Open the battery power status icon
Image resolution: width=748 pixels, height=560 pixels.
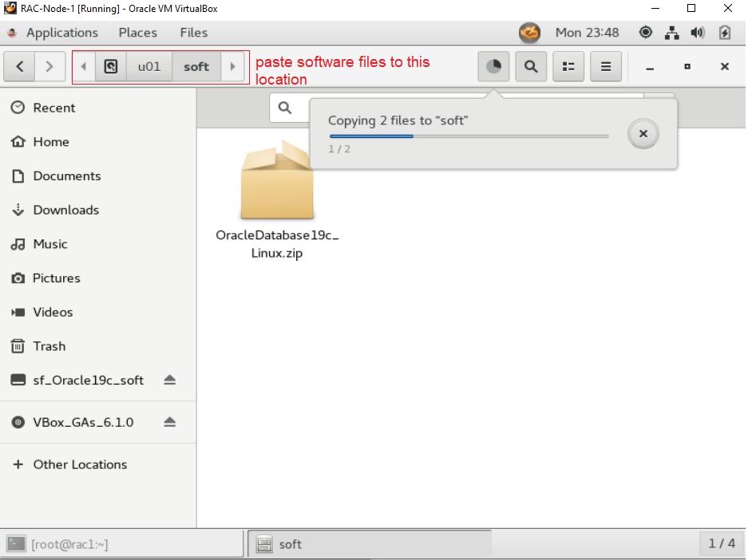tap(724, 33)
